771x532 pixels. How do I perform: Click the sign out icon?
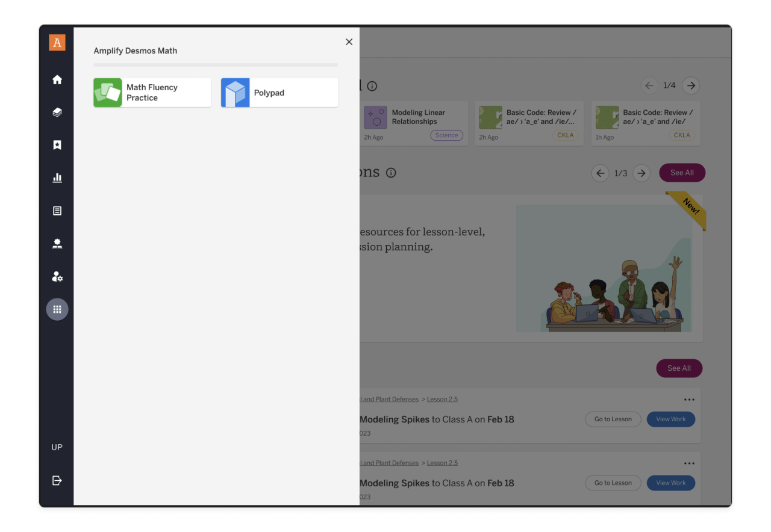57,480
